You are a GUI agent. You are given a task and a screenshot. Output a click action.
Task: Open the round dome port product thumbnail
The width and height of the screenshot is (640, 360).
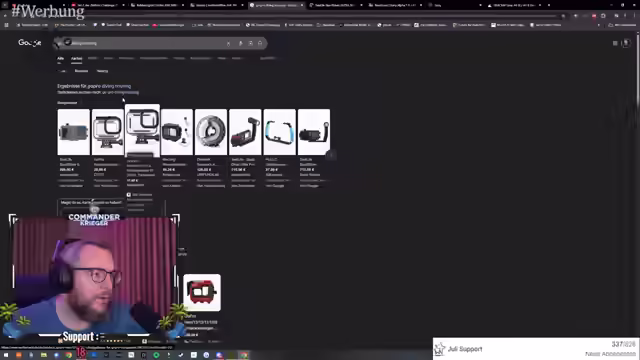[x=211, y=132]
